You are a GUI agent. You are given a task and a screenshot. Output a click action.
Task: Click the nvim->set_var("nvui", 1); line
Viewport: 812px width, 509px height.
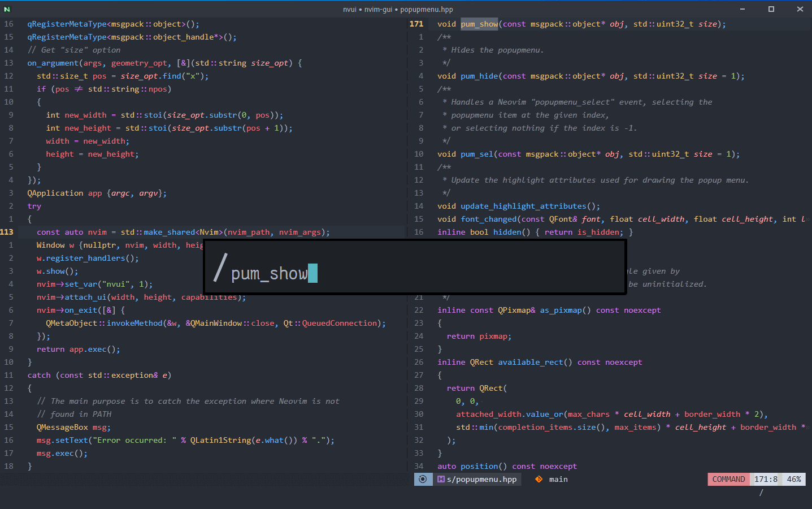click(x=94, y=284)
